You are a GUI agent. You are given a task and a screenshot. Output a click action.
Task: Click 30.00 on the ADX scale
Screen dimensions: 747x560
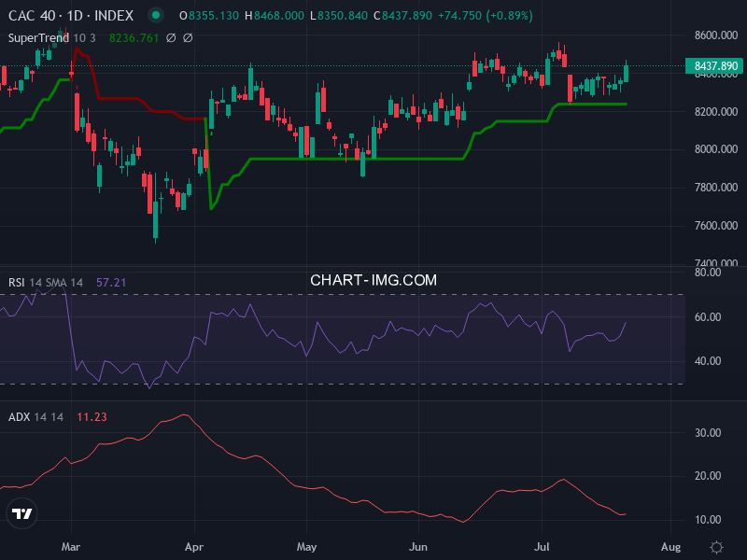(708, 432)
